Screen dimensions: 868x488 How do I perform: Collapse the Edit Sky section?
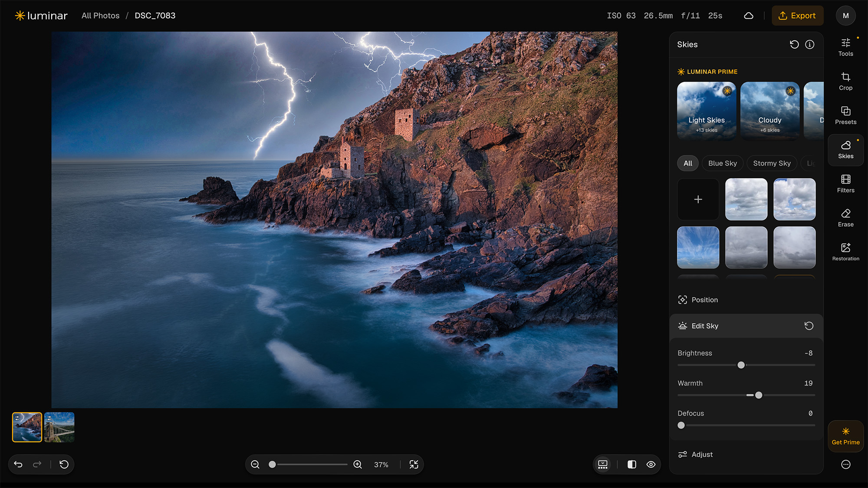click(x=746, y=326)
